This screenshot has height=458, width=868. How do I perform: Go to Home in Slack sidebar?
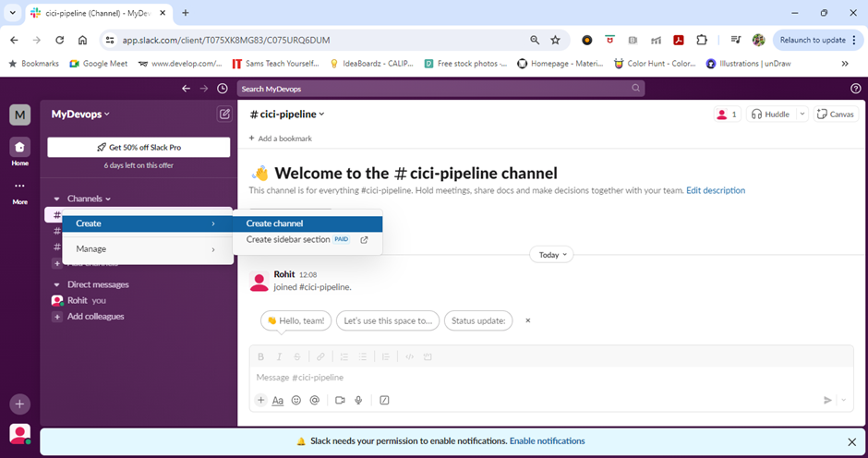pos(20,152)
